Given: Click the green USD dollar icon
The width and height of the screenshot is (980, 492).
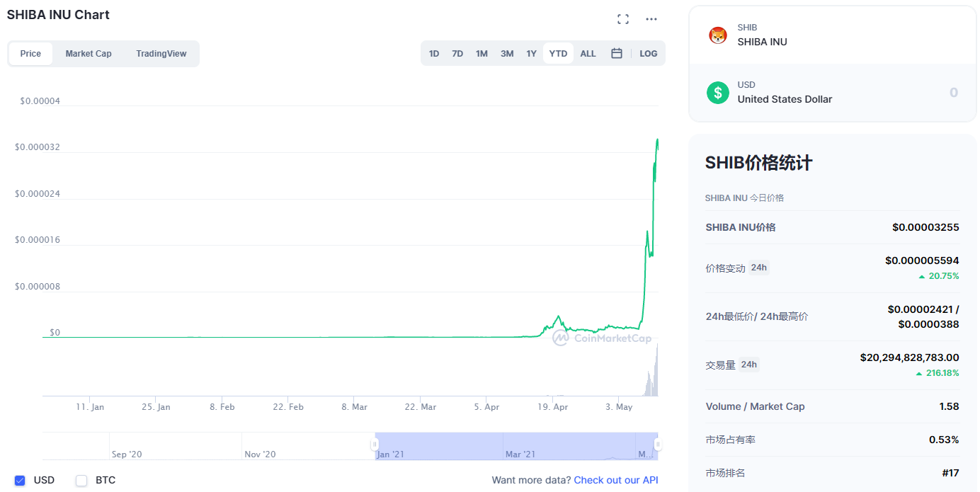Looking at the screenshot, I should [718, 93].
